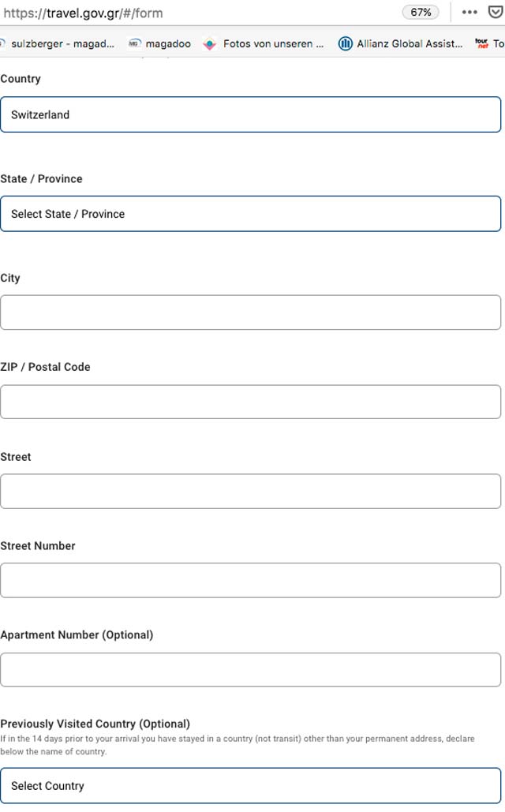Open the Fotos von unseren bookmark
Viewport: 505px width, 812px height.
pyautogui.click(x=264, y=44)
